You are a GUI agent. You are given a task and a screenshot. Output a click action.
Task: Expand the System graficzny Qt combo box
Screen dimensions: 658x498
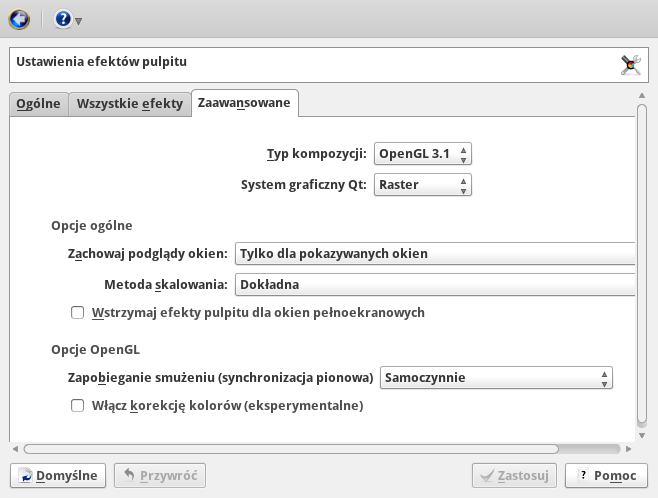[x=422, y=185]
